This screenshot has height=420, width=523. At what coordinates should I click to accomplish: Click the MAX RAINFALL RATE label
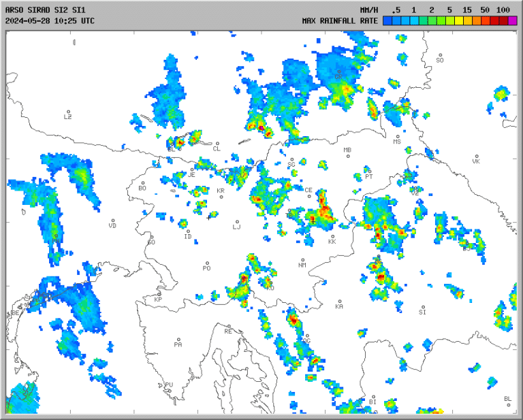pyautogui.click(x=338, y=20)
